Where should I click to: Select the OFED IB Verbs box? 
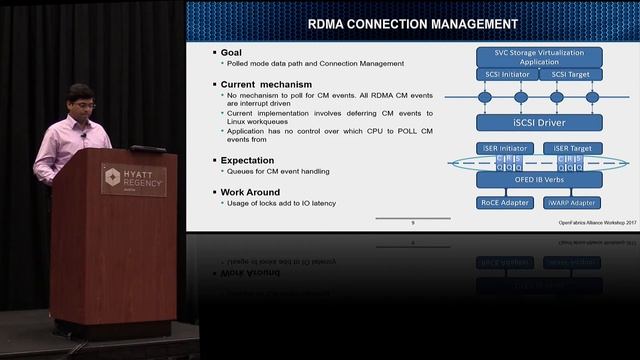(539, 180)
